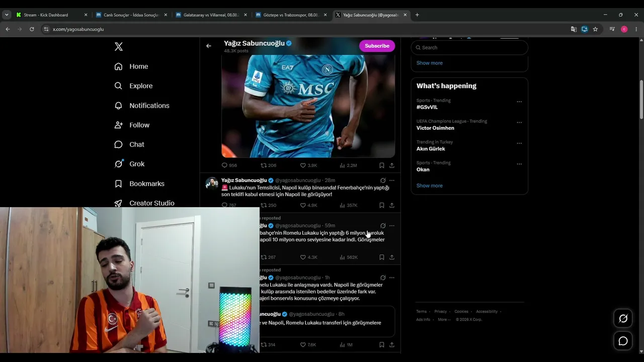Open Grok actions on the 1h post

pyautogui.click(x=383, y=278)
